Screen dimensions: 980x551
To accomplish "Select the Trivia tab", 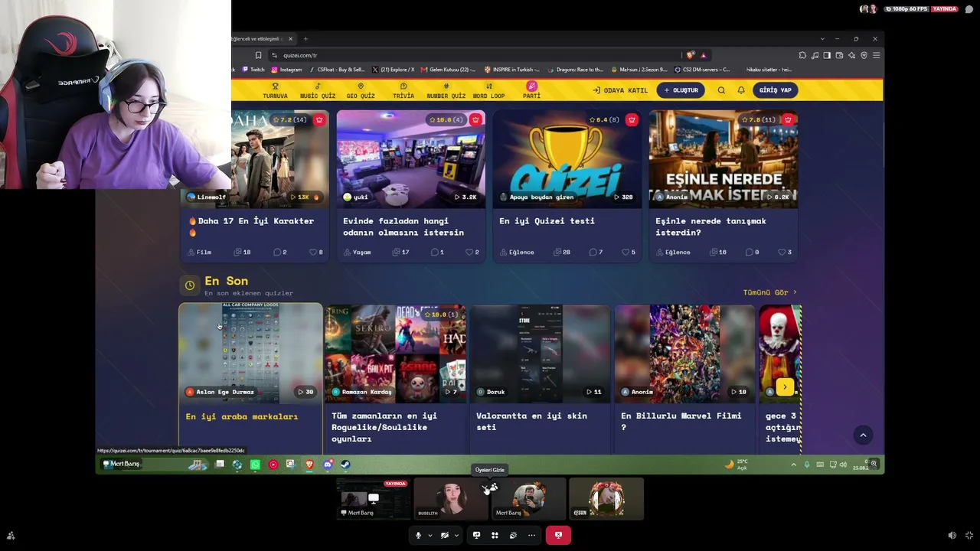I will click(x=403, y=90).
